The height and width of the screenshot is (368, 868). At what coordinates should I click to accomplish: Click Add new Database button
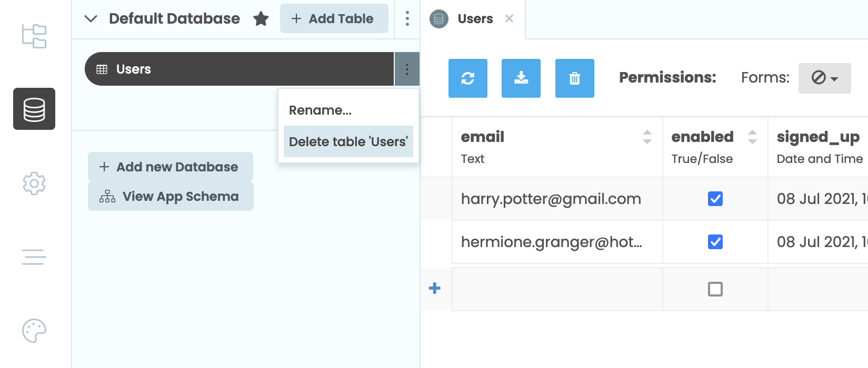tap(170, 167)
